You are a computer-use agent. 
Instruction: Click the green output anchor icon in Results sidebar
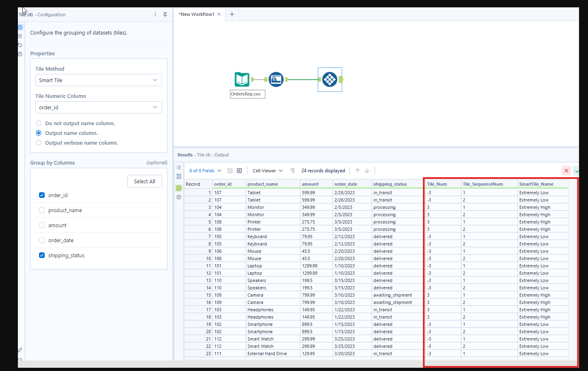[x=179, y=188]
